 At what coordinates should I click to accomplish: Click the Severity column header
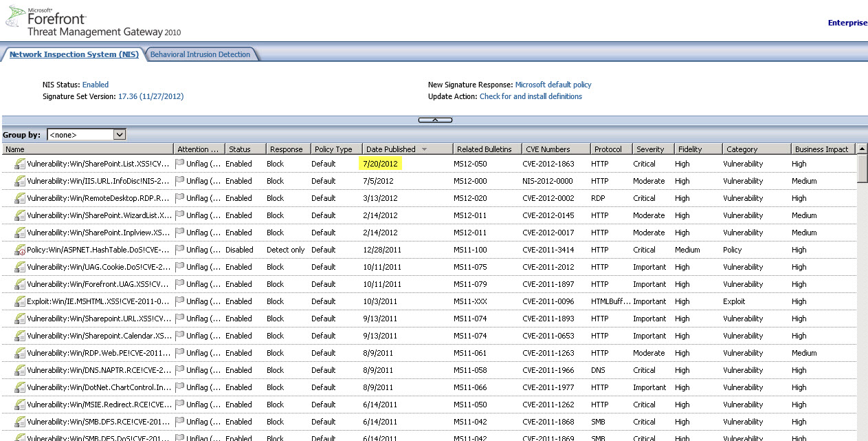(x=650, y=149)
